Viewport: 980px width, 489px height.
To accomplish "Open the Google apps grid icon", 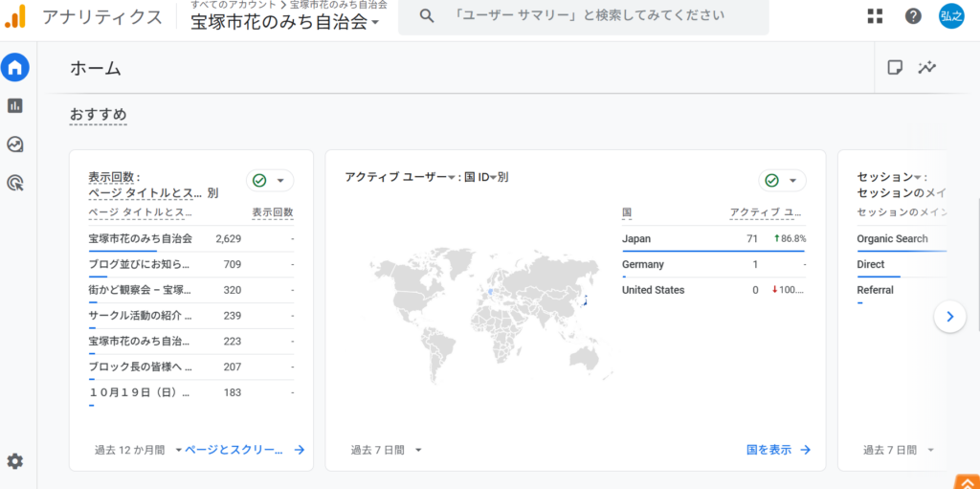I will (875, 16).
